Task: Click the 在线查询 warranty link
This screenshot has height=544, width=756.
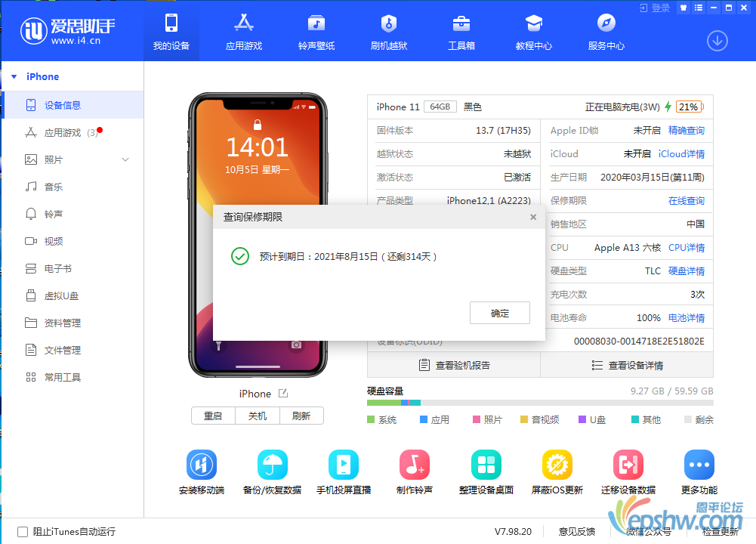Action: [686, 201]
